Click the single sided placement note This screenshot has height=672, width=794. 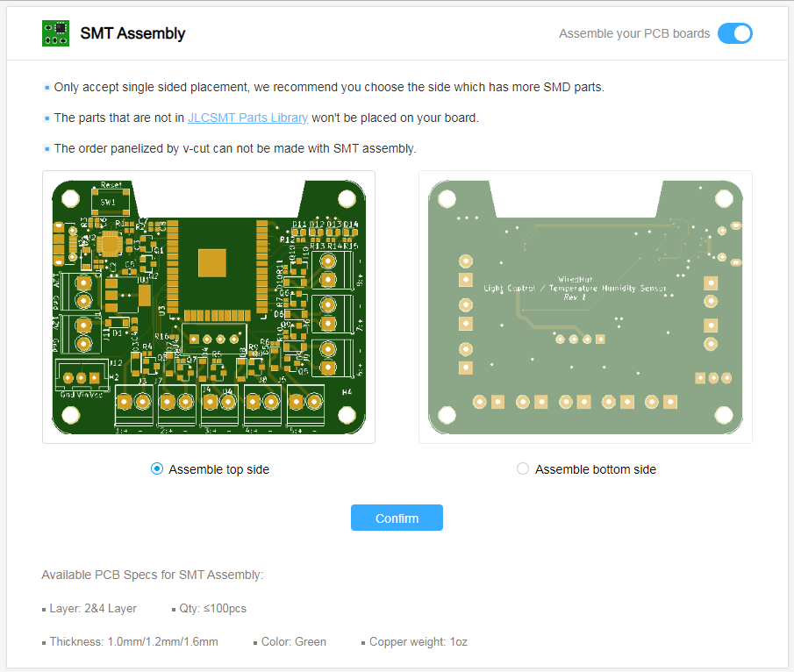coord(329,87)
